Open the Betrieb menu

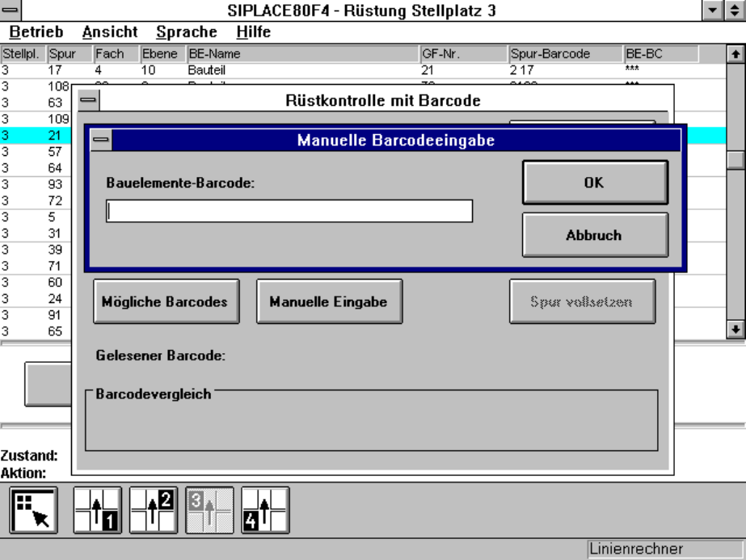coord(36,32)
